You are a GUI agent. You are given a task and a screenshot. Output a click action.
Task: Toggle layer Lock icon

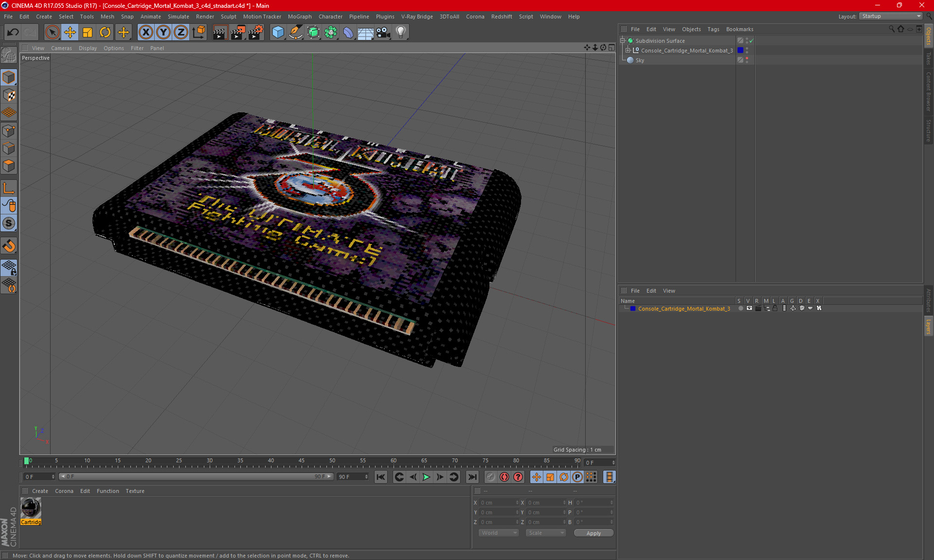point(775,308)
